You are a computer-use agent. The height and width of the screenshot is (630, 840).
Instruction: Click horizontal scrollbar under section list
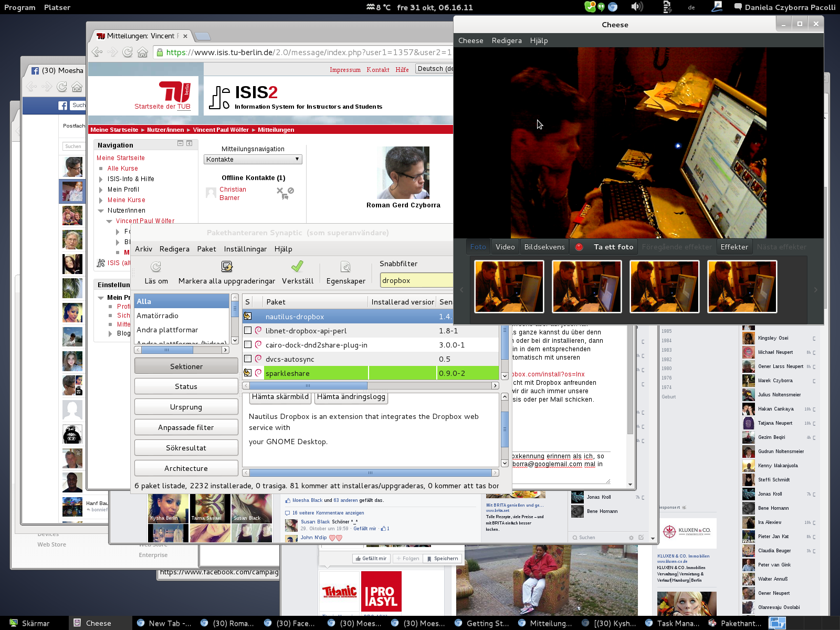click(182, 350)
